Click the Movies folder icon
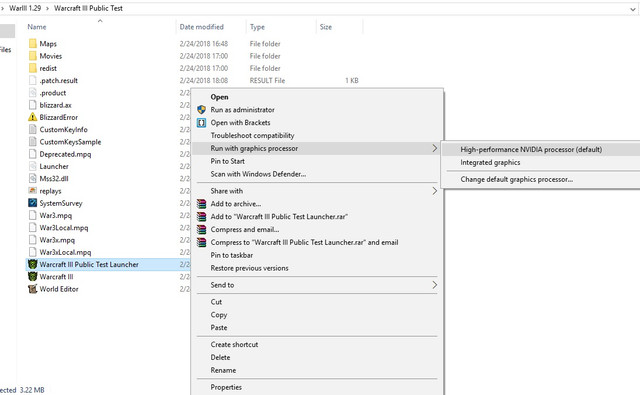Image resolution: width=640 pixels, height=395 pixels. [x=33, y=56]
